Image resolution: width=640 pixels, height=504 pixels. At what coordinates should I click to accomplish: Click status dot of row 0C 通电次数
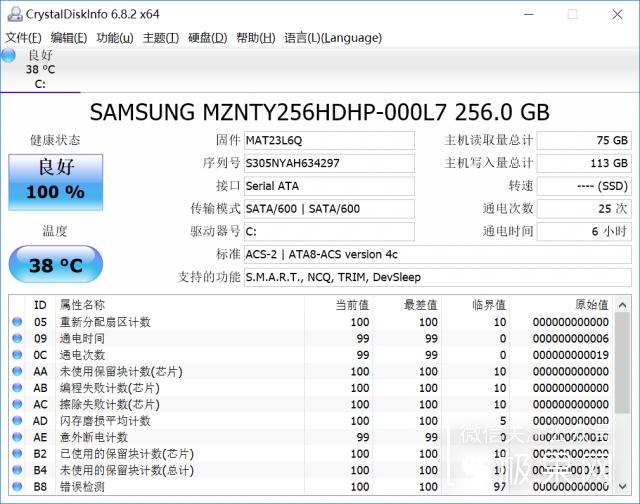(17, 355)
